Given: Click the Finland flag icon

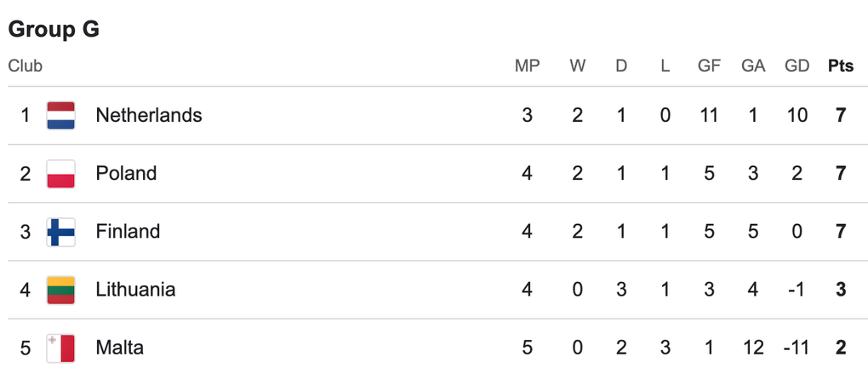Looking at the screenshot, I should [x=61, y=232].
